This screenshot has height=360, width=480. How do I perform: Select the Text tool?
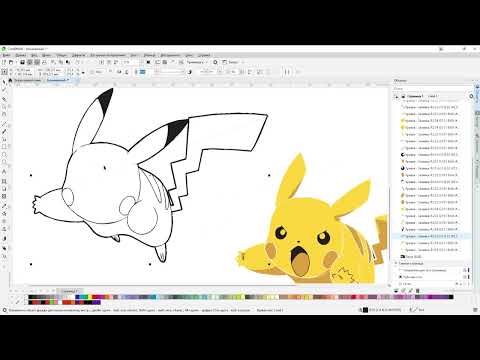[x=4, y=172]
